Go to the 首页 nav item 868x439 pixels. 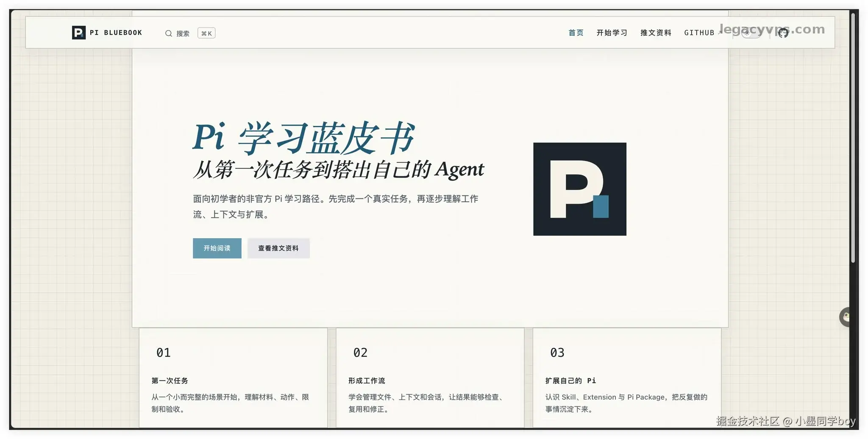[576, 33]
